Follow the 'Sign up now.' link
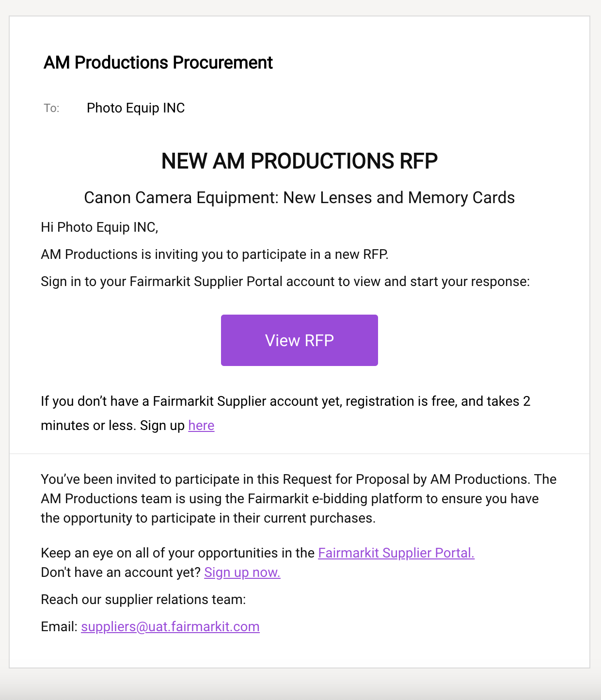 [x=242, y=572]
